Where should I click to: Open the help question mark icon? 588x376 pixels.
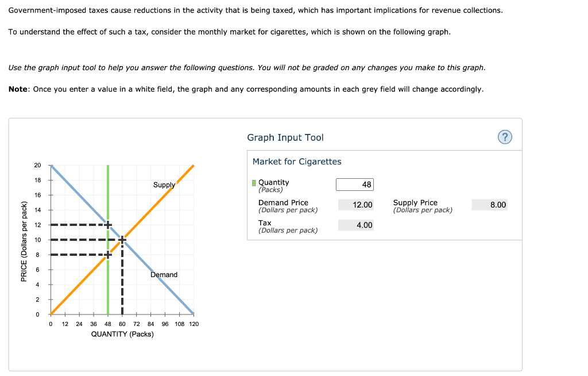pyautogui.click(x=505, y=137)
